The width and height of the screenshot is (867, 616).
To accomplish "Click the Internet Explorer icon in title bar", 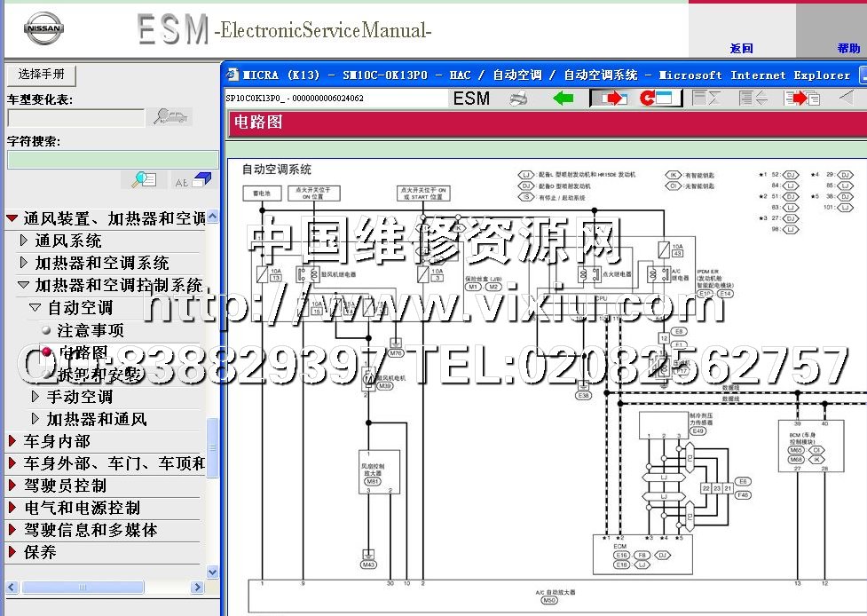I will point(233,75).
